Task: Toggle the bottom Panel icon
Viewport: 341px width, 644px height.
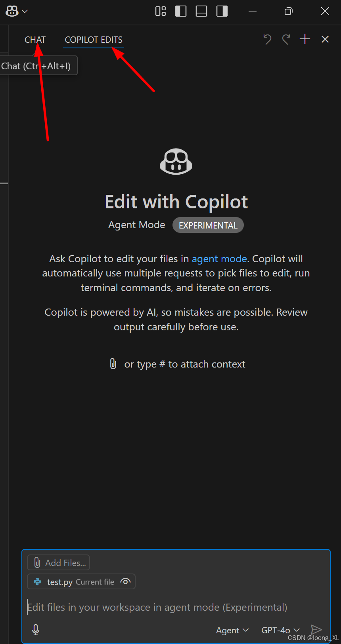Action: (201, 11)
